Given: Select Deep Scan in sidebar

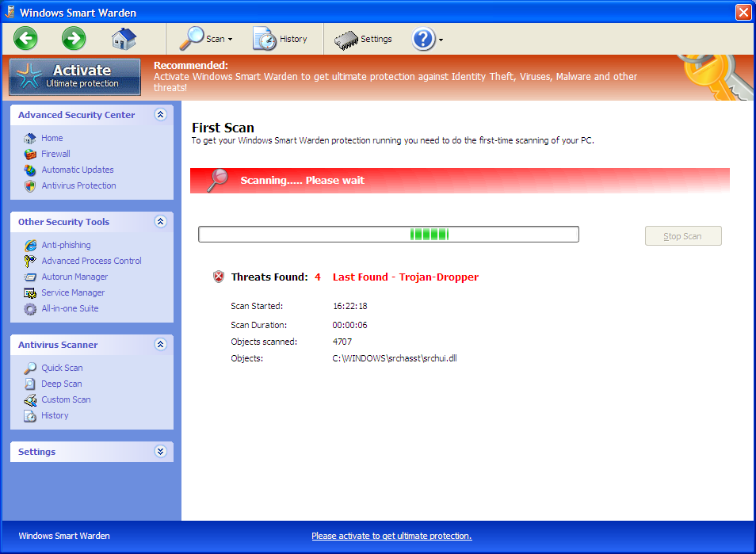Looking at the screenshot, I should coord(62,384).
